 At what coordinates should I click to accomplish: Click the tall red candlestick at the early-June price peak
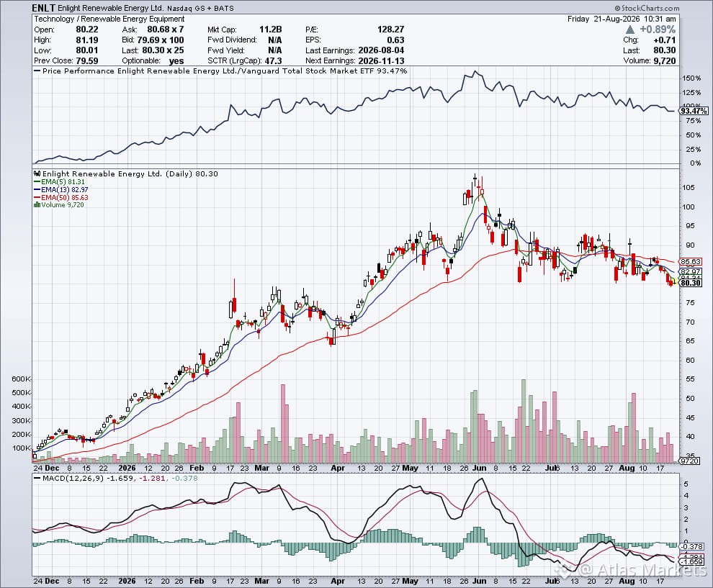click(x=485, y=214)
